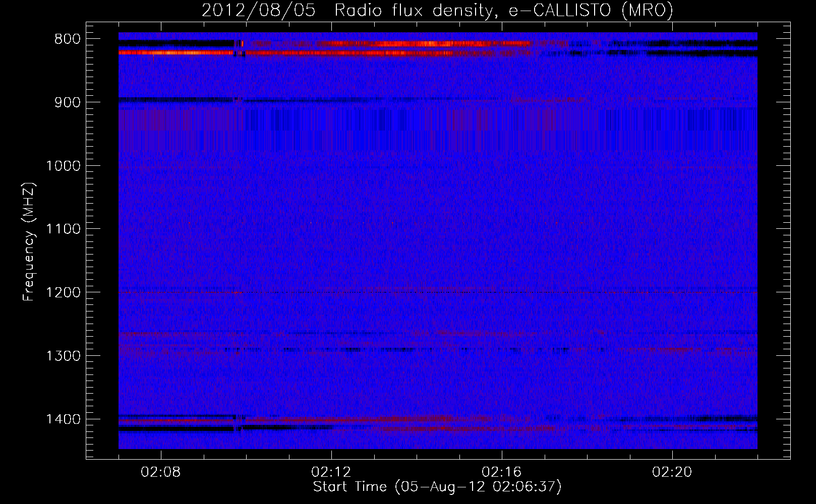Click the 1000 frequency tick label
816x504 pixels.
63,166
